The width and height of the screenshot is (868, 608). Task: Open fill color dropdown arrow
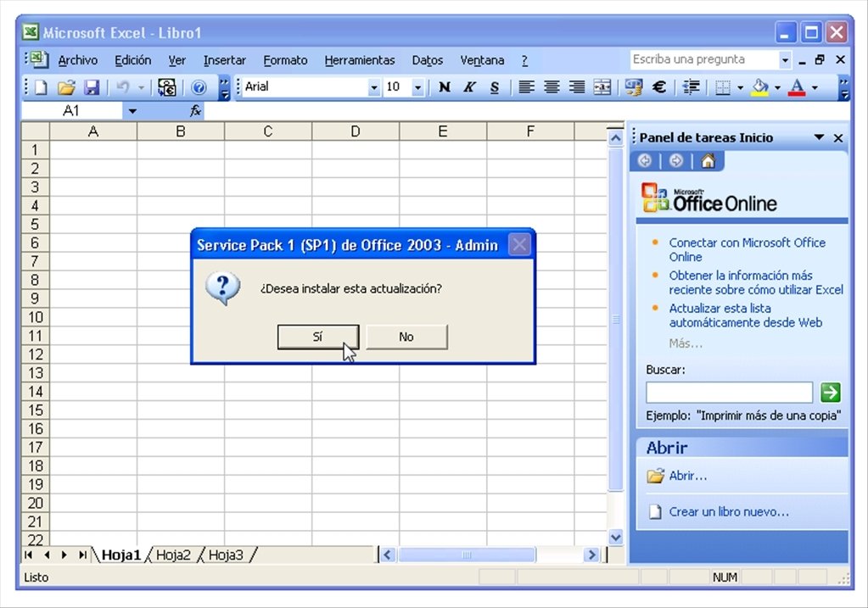(x=778, y=87)
